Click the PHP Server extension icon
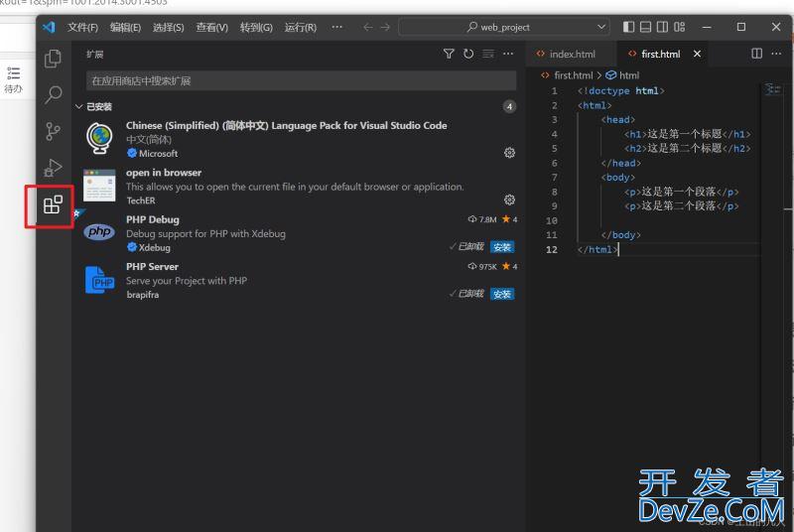 (x=99, y=280)
